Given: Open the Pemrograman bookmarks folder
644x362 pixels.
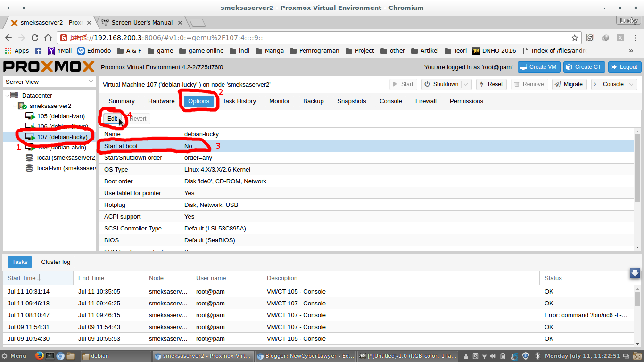Looking at the screenshot, I should coord(314,50).
